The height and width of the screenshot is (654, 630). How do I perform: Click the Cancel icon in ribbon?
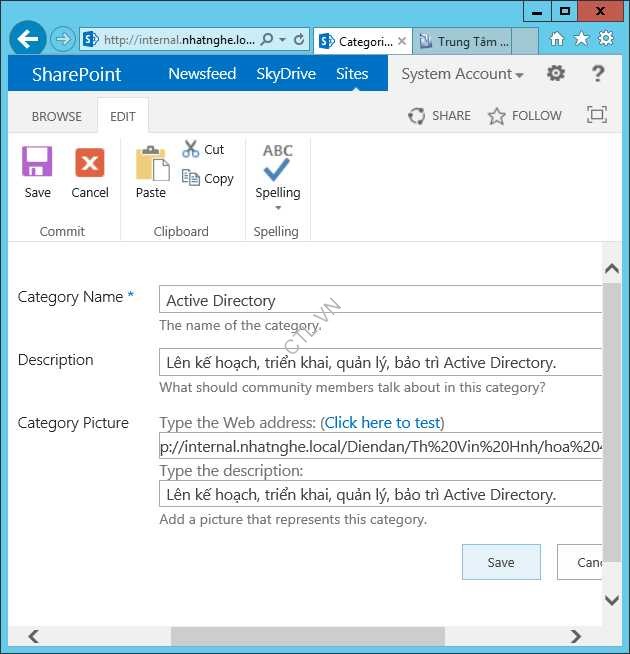point(90,162)
